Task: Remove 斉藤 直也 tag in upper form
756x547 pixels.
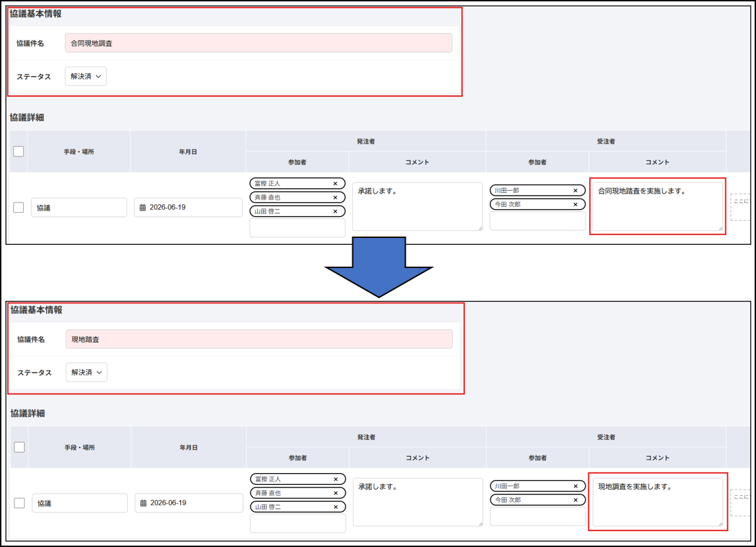Action: [335, 198]
